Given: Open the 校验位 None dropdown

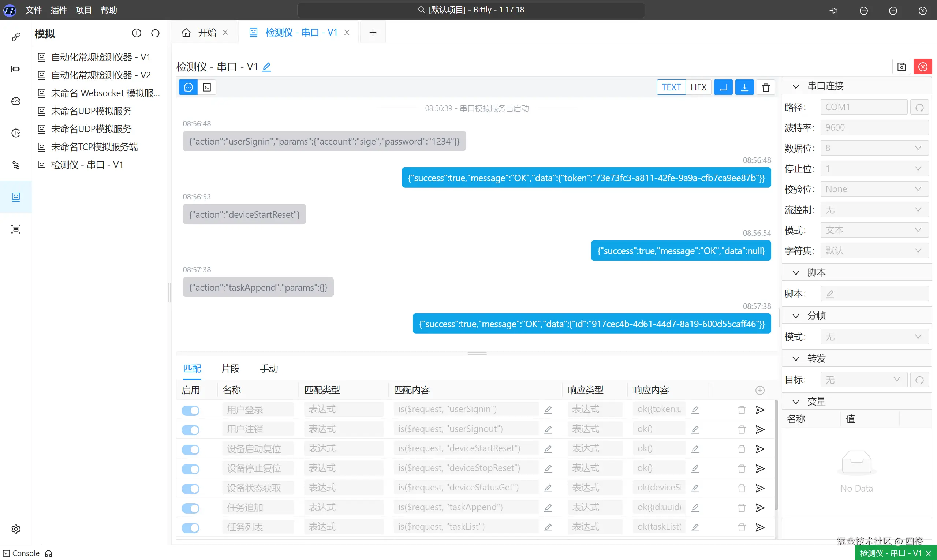Looking at the screenshot, I should [874, 189].
